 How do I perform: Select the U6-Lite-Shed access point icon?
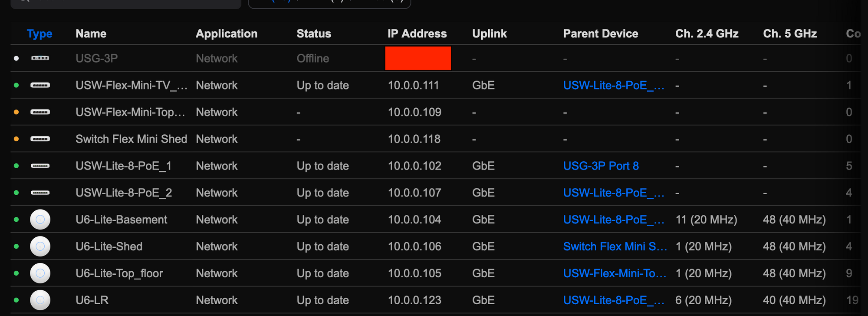[40, 246]
